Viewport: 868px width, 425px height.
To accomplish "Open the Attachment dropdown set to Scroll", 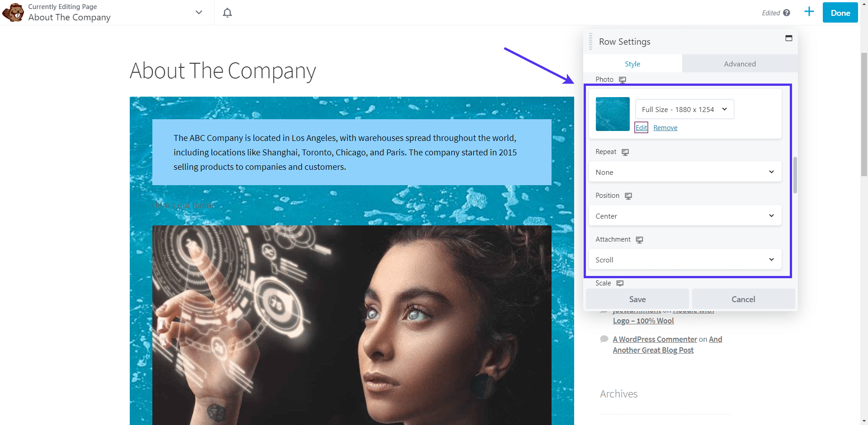I will click(x=685, y=259).
